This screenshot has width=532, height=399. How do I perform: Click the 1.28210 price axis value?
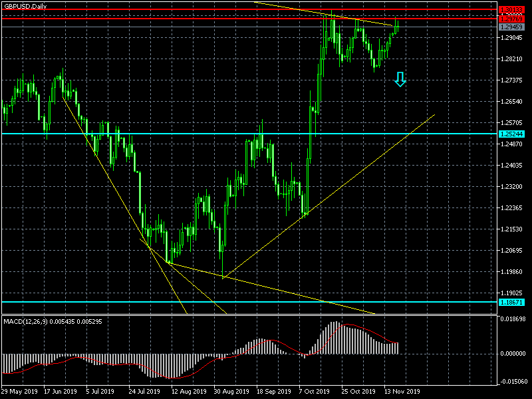pos(511,59)
